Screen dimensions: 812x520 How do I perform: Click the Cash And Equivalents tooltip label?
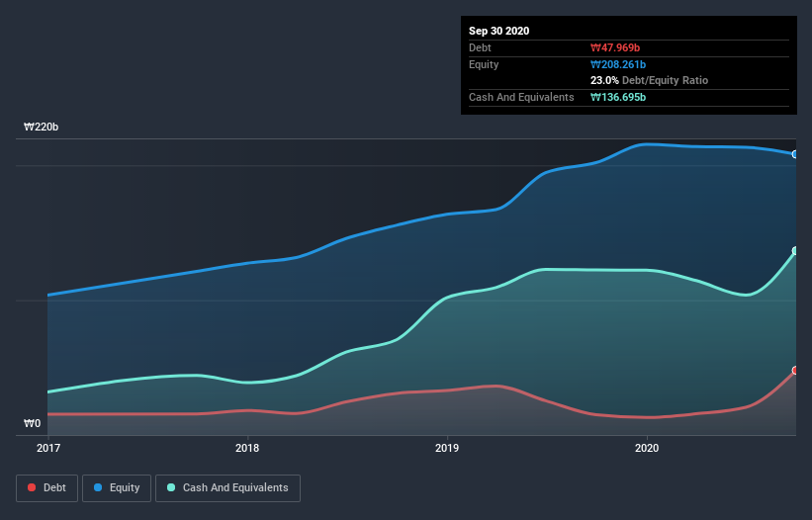click(521, 97)
